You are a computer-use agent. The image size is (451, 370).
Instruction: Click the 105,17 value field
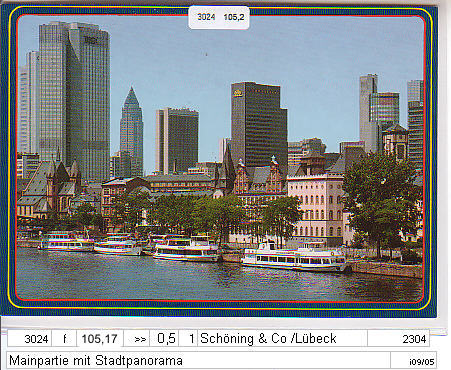pos(100,339)
